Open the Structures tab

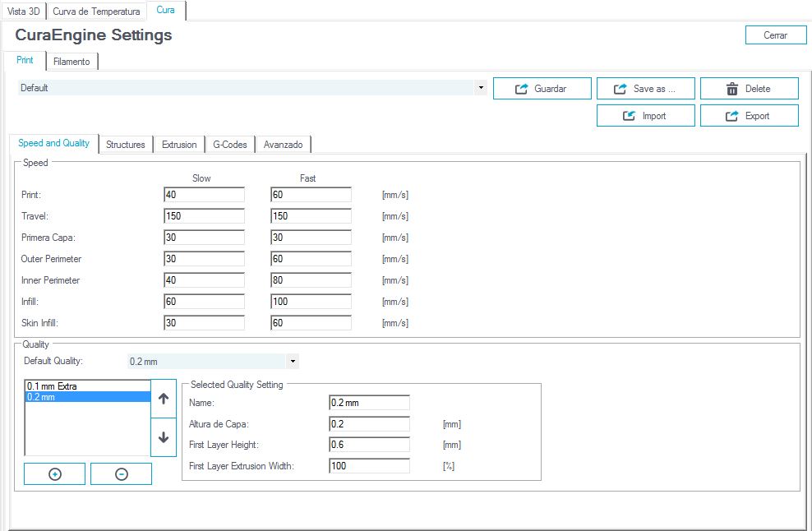tap(125, 145)
